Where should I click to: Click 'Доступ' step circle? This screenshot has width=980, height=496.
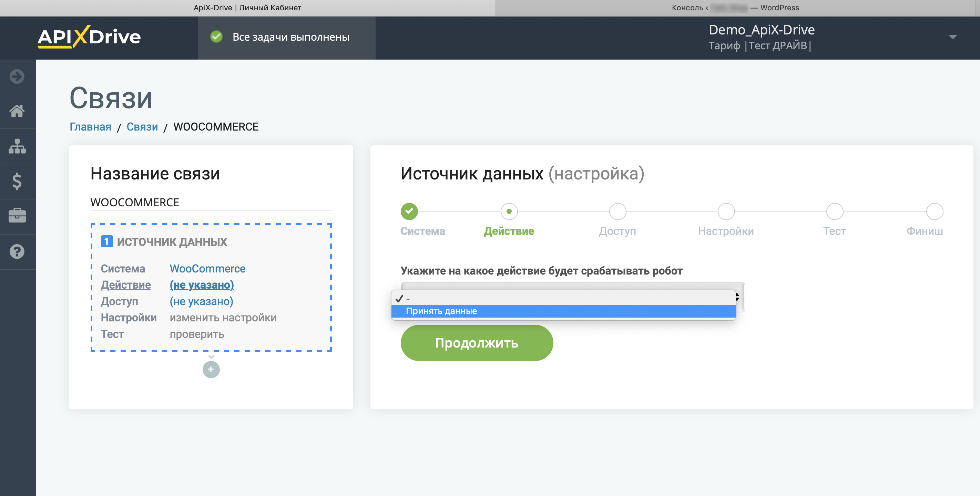[617, 211]
